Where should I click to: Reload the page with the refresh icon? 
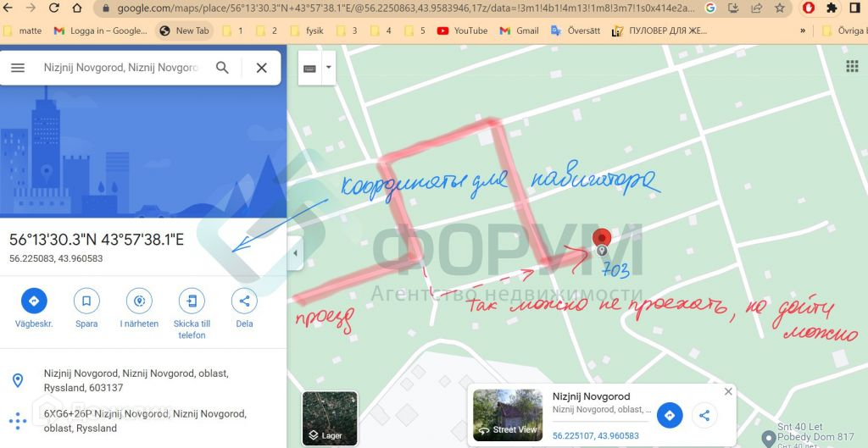pyautogui.click(x=53, y=8)
